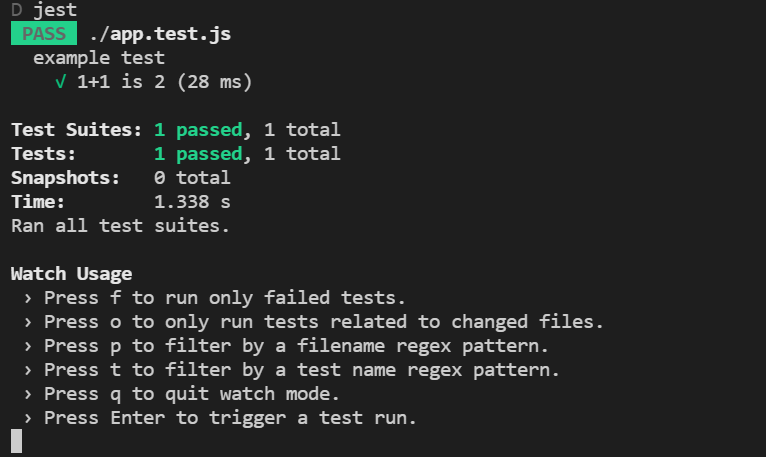Screen dimensions: 766x457
Task: Click chevron before 'Press p' line
Action: click(28, 346)
